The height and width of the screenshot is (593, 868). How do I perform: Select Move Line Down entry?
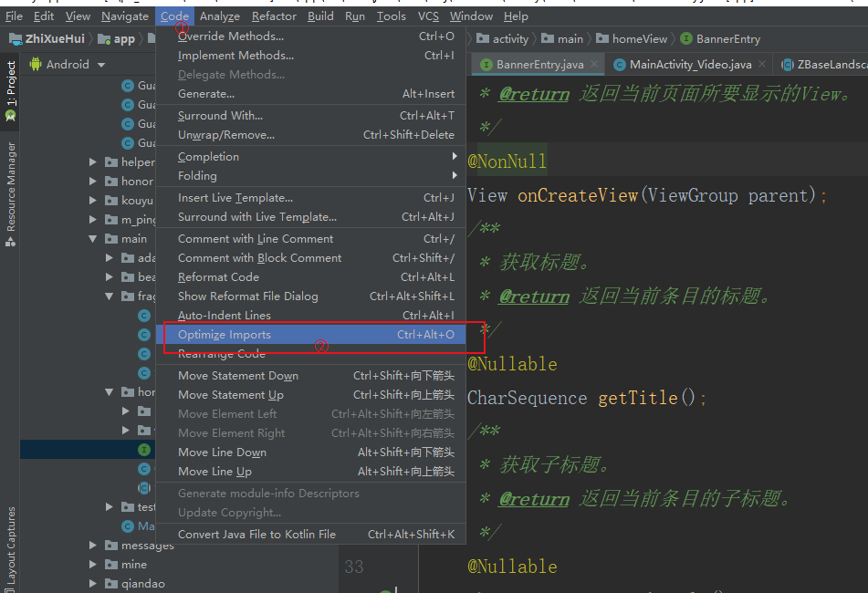tap(310, 453)
